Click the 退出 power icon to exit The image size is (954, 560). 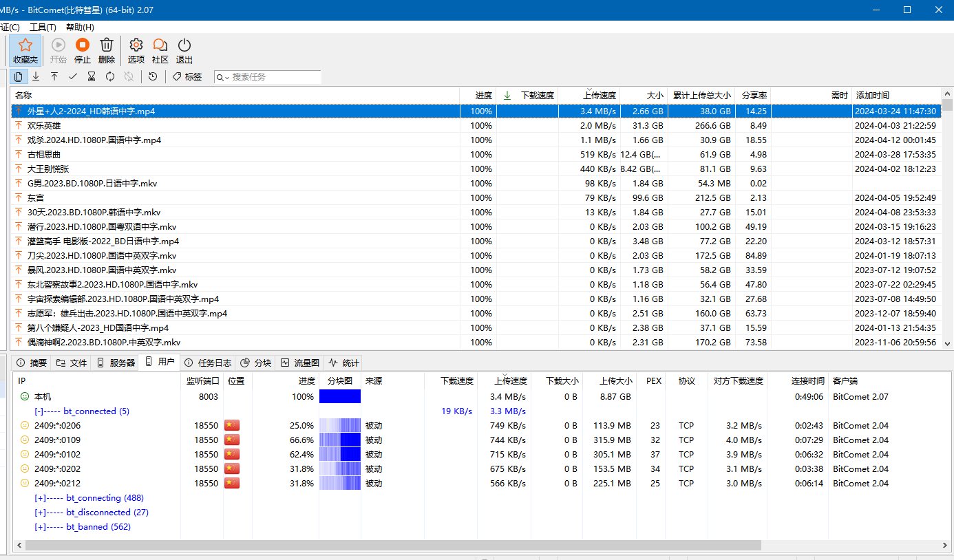(x=184, y=51)
